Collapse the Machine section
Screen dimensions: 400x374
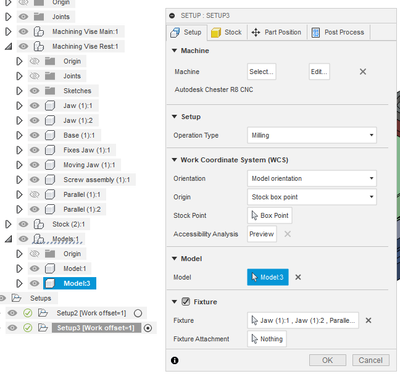click(x=174, y=50)
